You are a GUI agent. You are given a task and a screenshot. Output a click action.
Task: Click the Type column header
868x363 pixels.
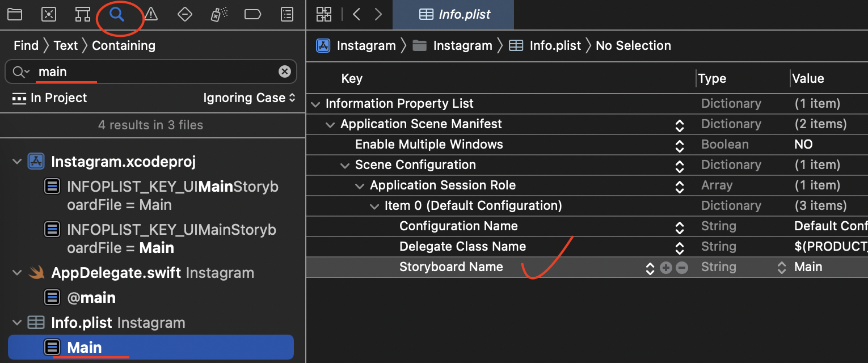(712, 78)
